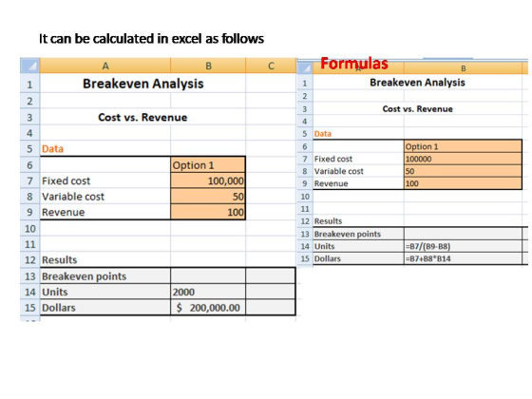
Task: Click 'Revenue' label in Formulas sheet
Action: 332,183
